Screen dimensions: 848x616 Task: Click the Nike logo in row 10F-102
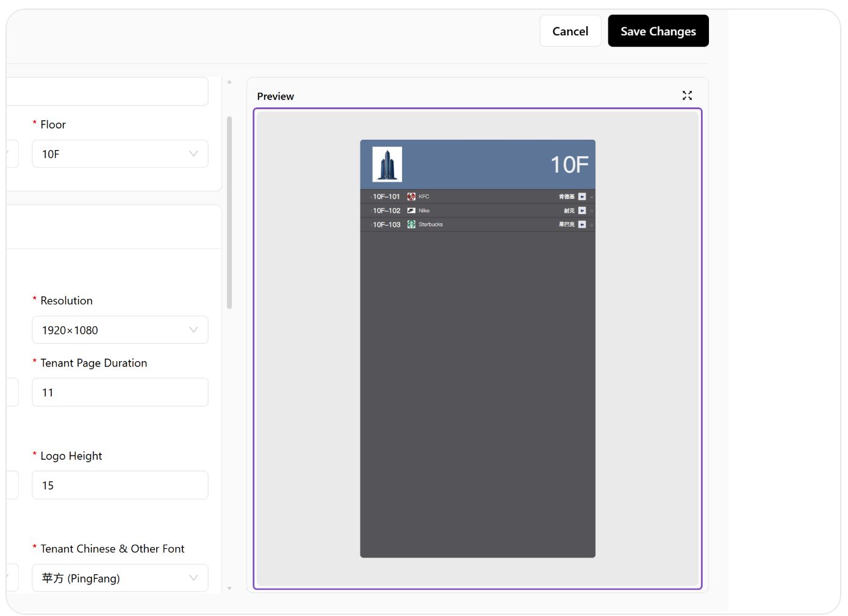(x=411, y=210)
